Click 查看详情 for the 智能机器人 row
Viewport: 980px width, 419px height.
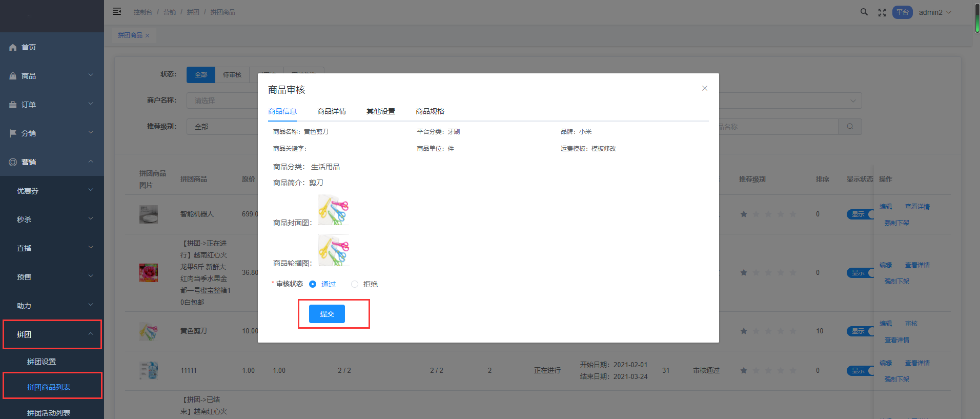coord(917,207)
